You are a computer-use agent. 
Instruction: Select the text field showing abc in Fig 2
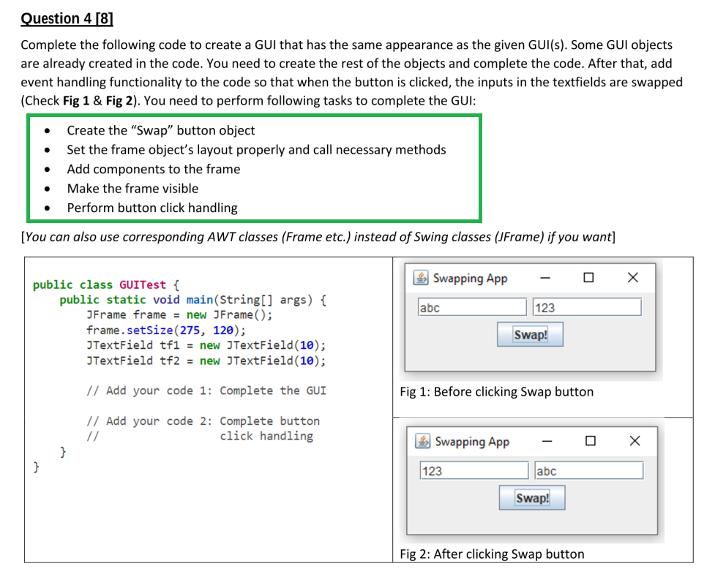point(588,470)
